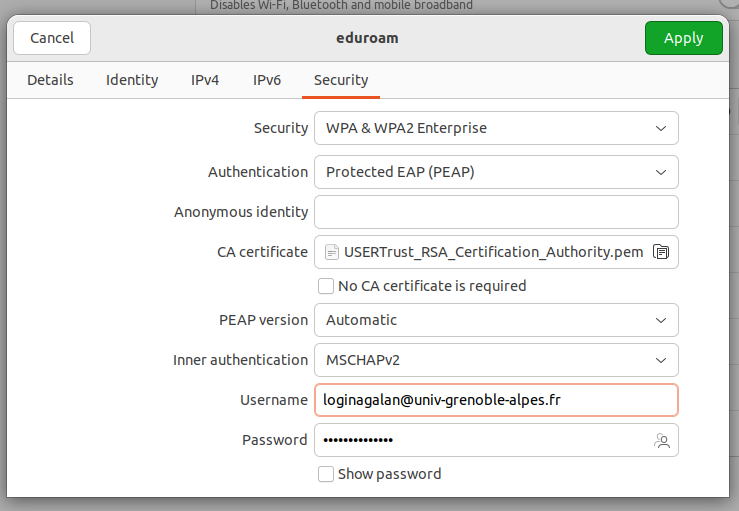The width and height of the screenshot is (739, 511).
Task: Open the Security type dropdown
Action: coord(496,128)
